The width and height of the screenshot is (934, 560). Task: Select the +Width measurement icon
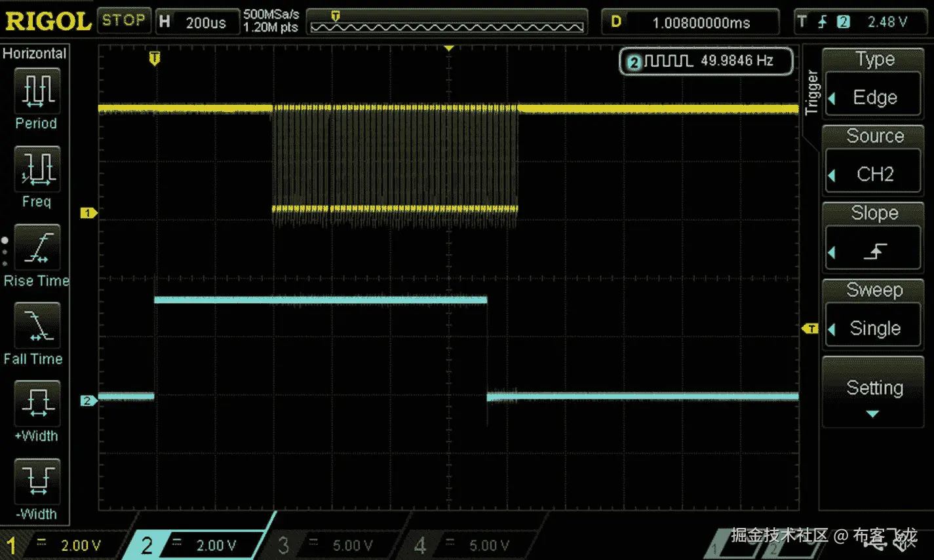click(x=37, y=403)
